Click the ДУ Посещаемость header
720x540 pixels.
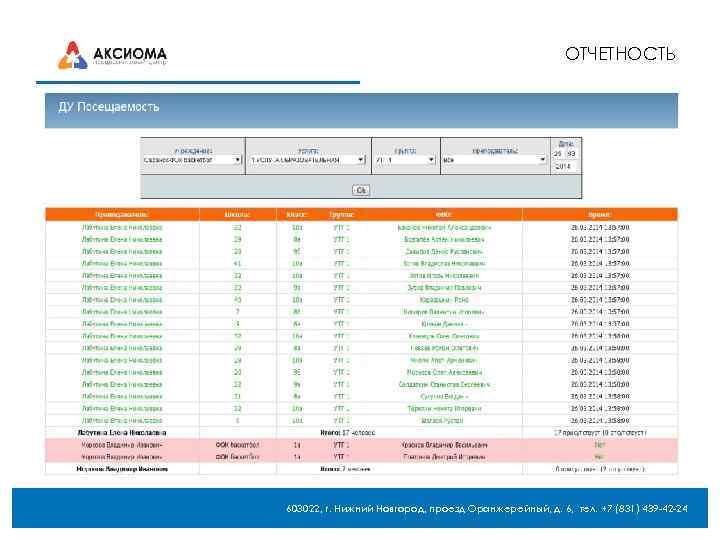coord(361,111)
